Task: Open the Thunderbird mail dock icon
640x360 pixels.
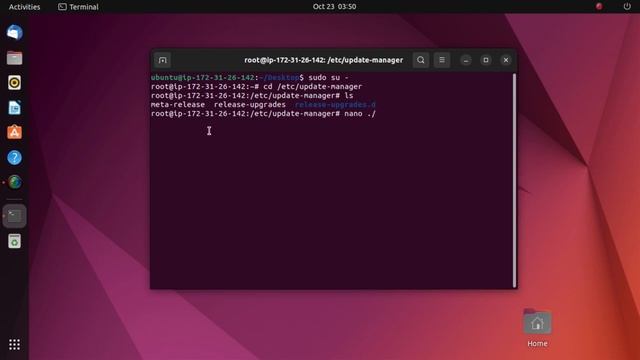Action: (14, 33)
